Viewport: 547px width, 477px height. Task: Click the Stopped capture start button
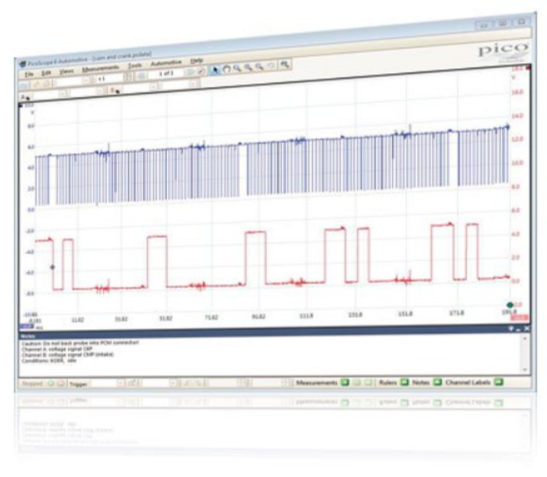pyautogui.click(x=51, y=383)
